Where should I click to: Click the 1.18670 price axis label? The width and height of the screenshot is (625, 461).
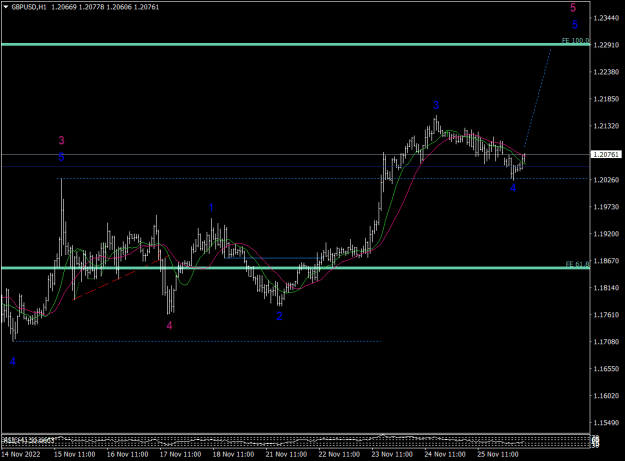pyautogui.click(x=605, y=261)
